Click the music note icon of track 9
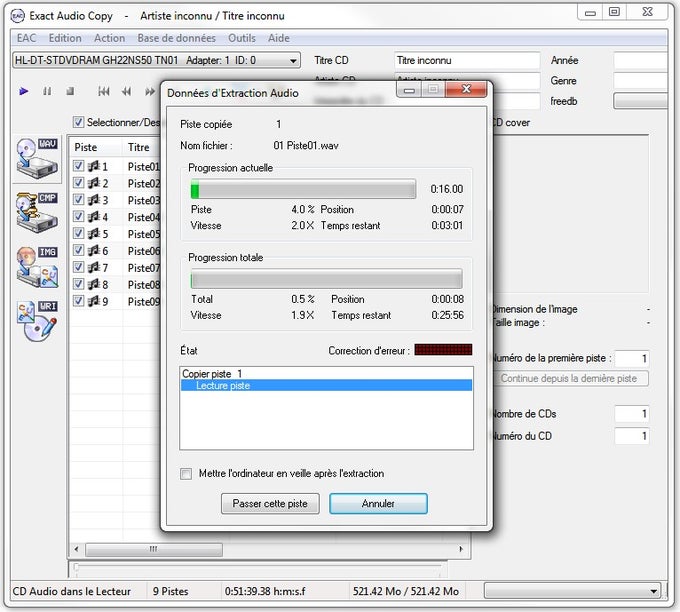The image size is (680, 612). coord(93,301)
